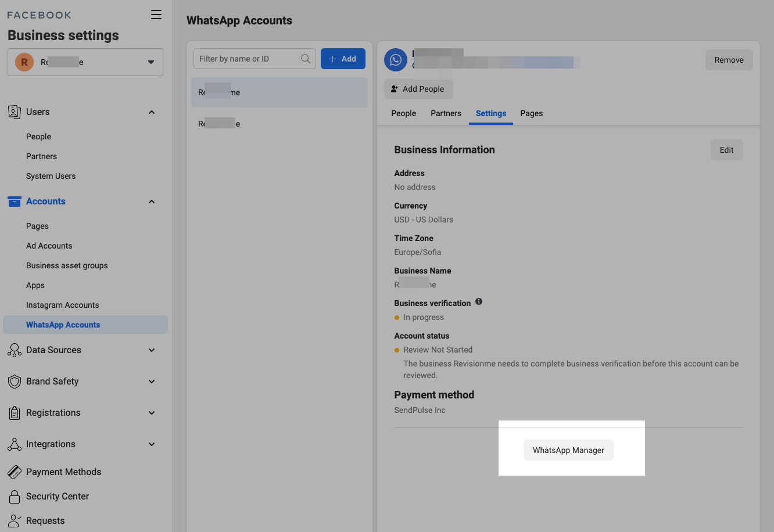Expand the Brand Safety section chevron

pos(152,382)
